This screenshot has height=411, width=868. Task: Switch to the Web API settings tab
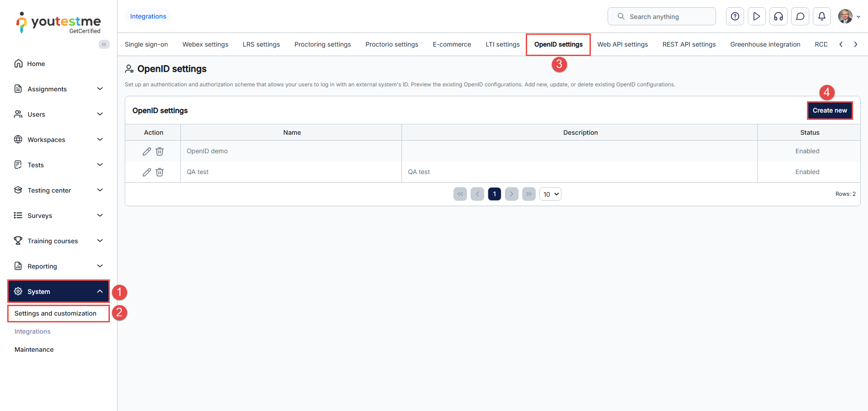pyautogui.click(x=622, y=44)
